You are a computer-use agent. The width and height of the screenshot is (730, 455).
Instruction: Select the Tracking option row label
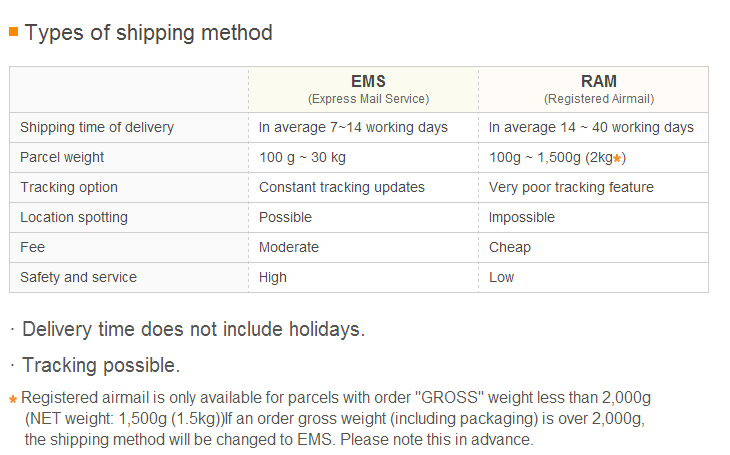69,187
